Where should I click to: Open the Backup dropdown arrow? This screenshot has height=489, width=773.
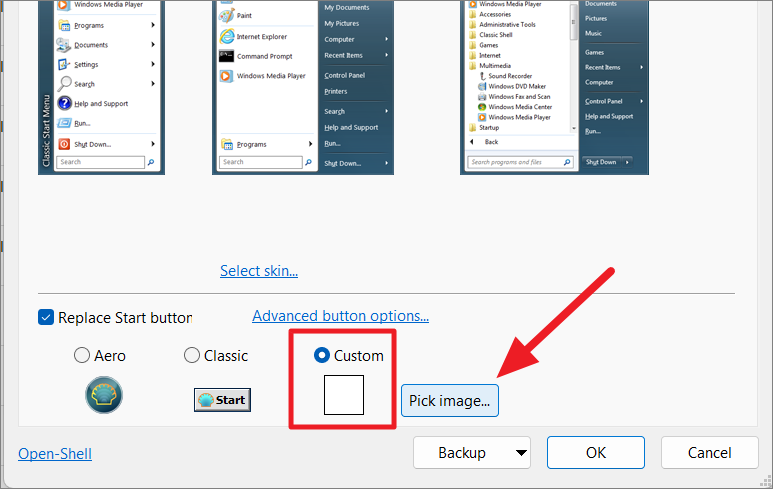click(x=521, y=453)
